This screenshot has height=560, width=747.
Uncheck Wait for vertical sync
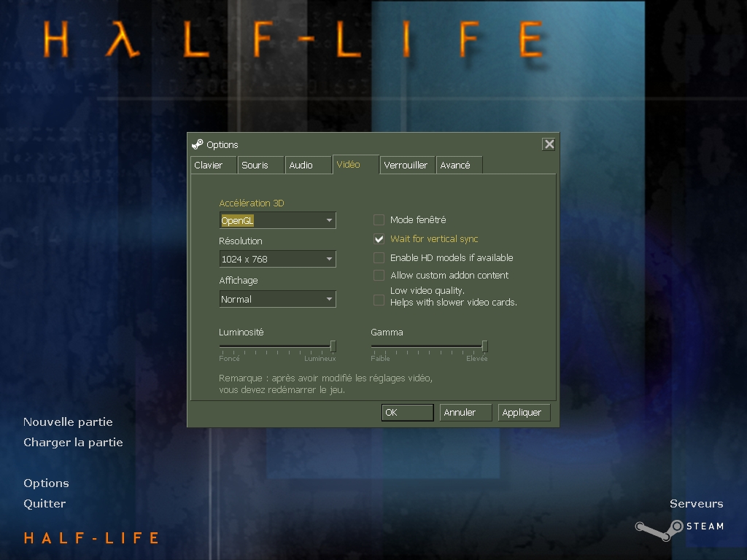tap(379, 239)
